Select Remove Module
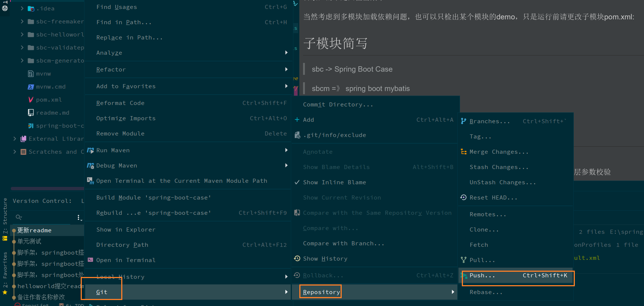 coord(188,134)
